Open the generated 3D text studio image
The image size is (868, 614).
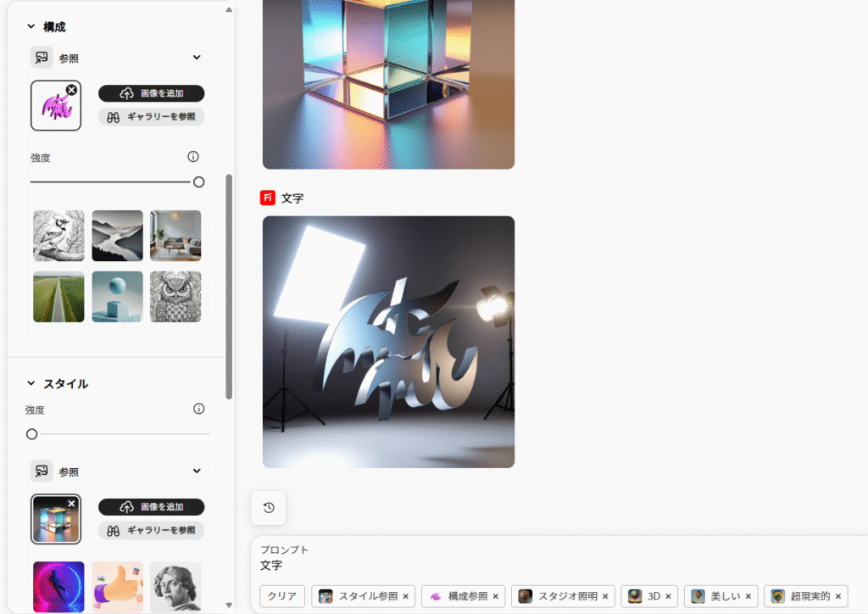point(388,342)
